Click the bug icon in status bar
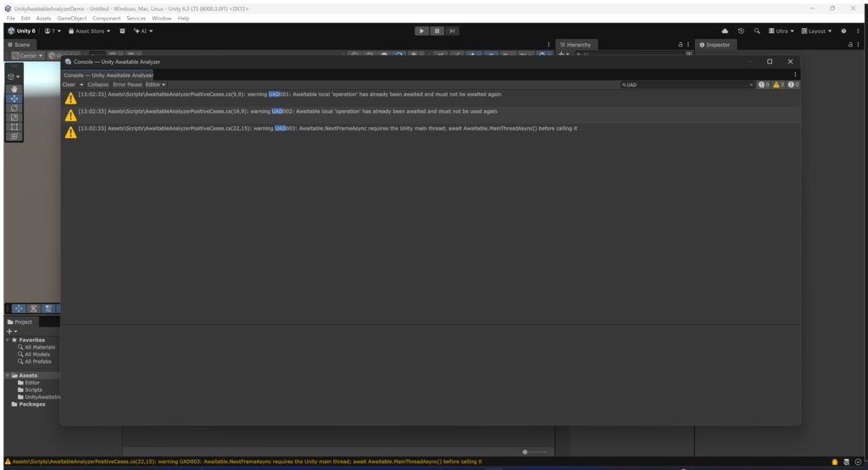Image resolution: width=868 pixels, height=470 pixels. pyautogui.click(x=835, y=462)
